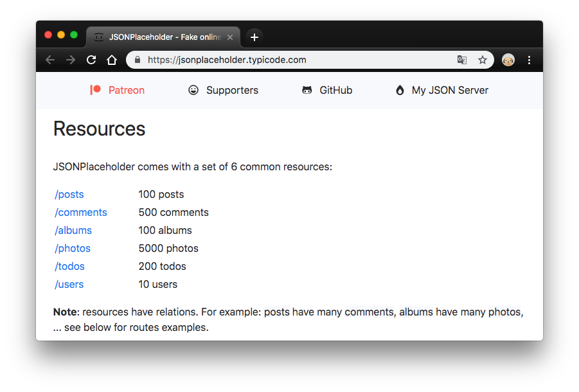Open the Chrome three-dot menu
Image resolution: width=579 pixels, height=392 pixels.
(529, 60)
